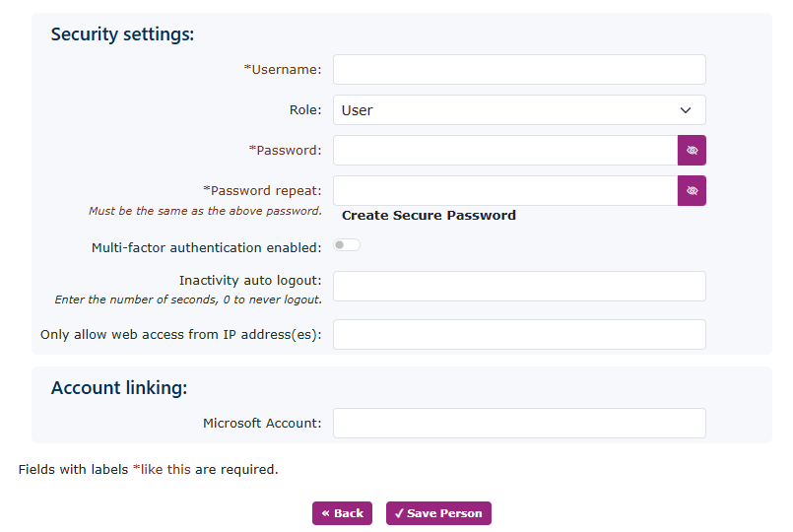The height and width of the screenshot is (532, 793).
Task: Toggle visibility of the Password field
Action: (x=692, y=151)
